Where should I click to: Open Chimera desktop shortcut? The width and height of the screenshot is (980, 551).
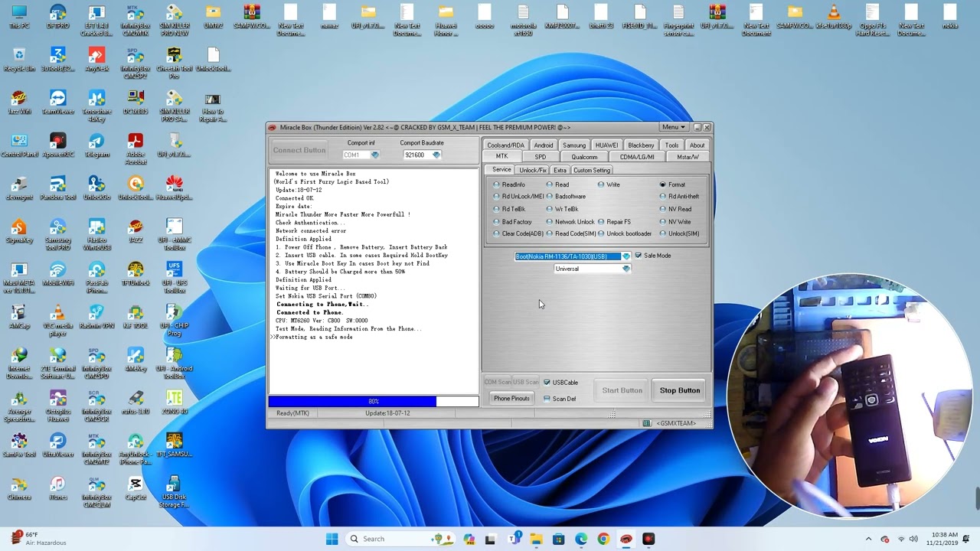(x=18, y=488)
